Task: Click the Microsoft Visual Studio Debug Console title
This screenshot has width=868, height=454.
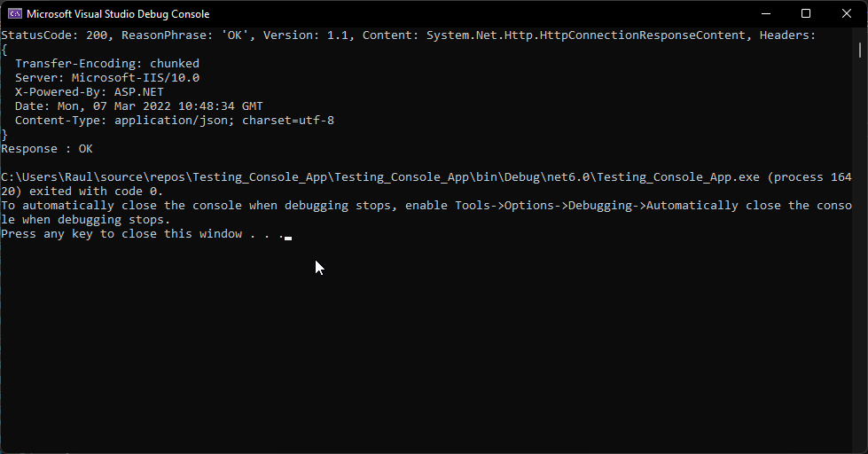Action: coord(118,14)
